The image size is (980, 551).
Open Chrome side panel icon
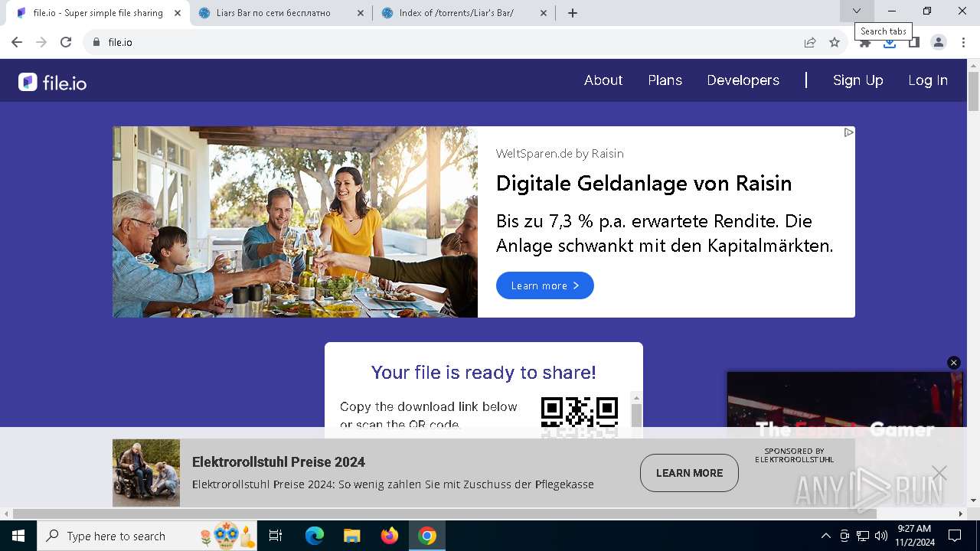pyautogui.click(x=914, y=43)
